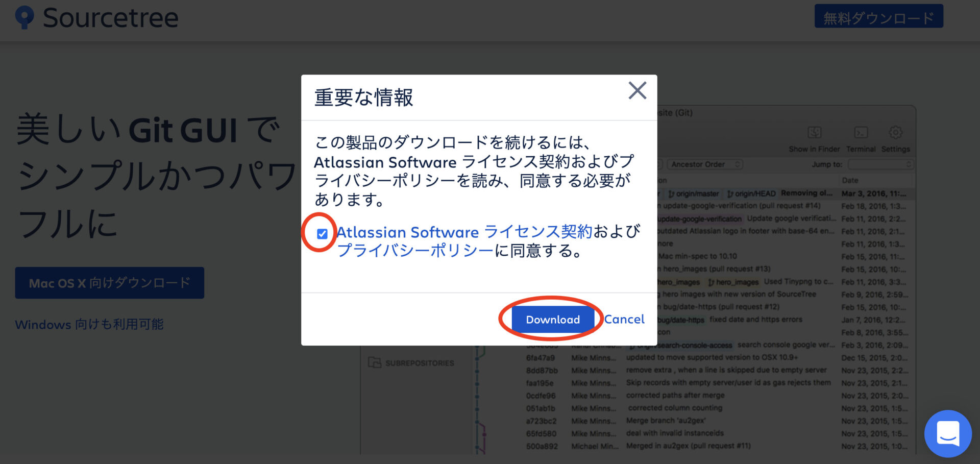The width and height of the screenshot is (980, 464).
Task: Open the Ancestor Order dropdown
Action: pyautogui.click(x=705, y=164)
